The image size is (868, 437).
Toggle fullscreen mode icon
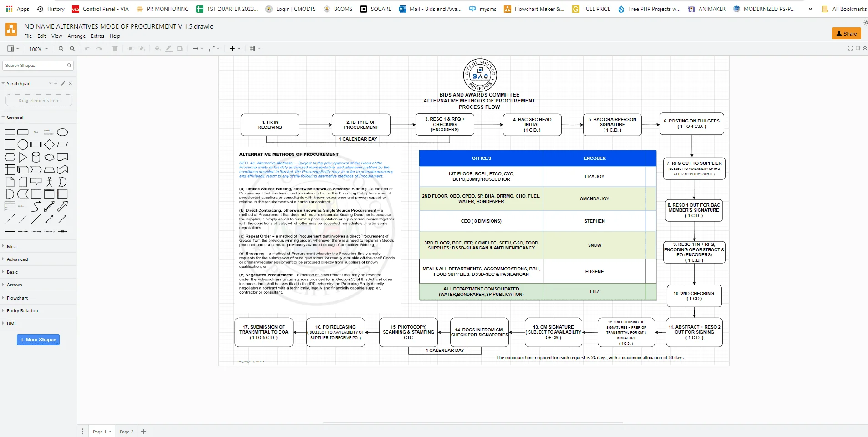coord(850,48)
